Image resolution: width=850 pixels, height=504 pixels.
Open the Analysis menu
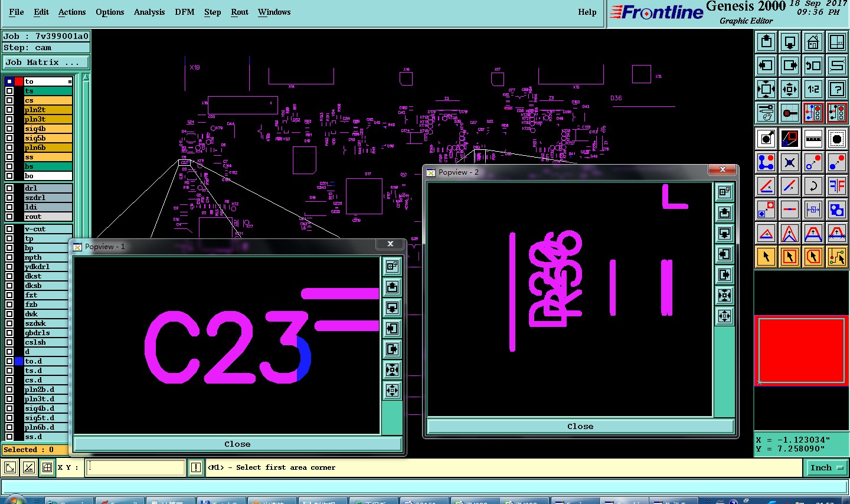(x=149, y=12)
